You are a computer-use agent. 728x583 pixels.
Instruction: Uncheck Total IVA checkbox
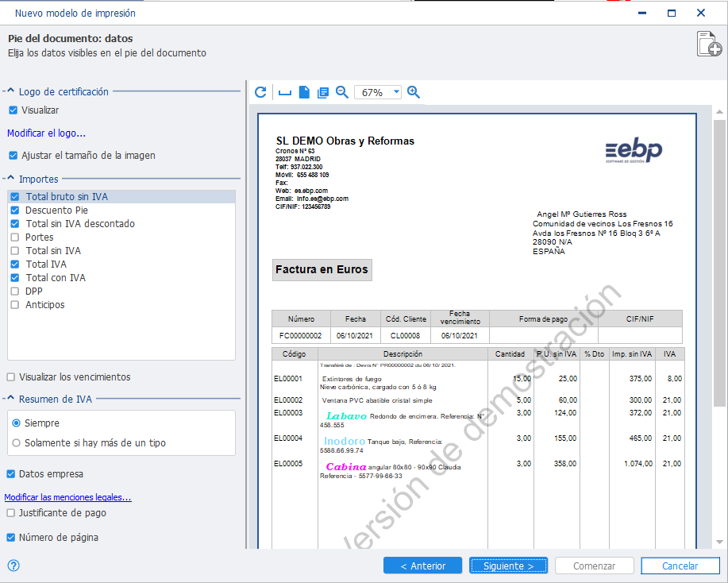click(x=15, y=264)
